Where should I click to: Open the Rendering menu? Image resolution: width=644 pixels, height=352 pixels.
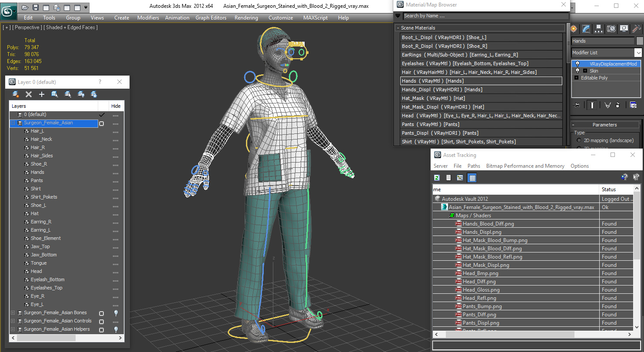pyautogui.click(x=246, y=18)
